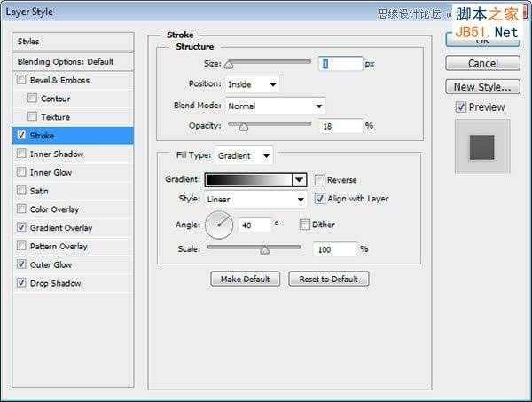Expand the Blend Mode dropdown
532x402 pixels.
click(x=275, y=106)
